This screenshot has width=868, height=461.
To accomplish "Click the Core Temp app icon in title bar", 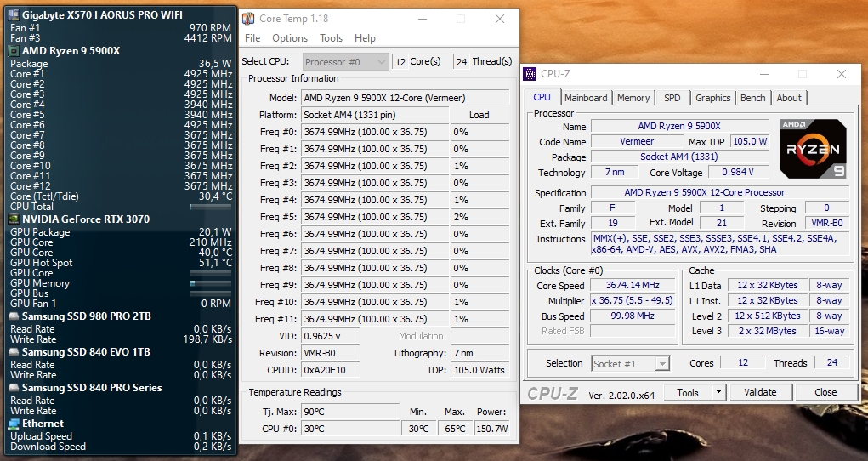I will tap(248, 18).
